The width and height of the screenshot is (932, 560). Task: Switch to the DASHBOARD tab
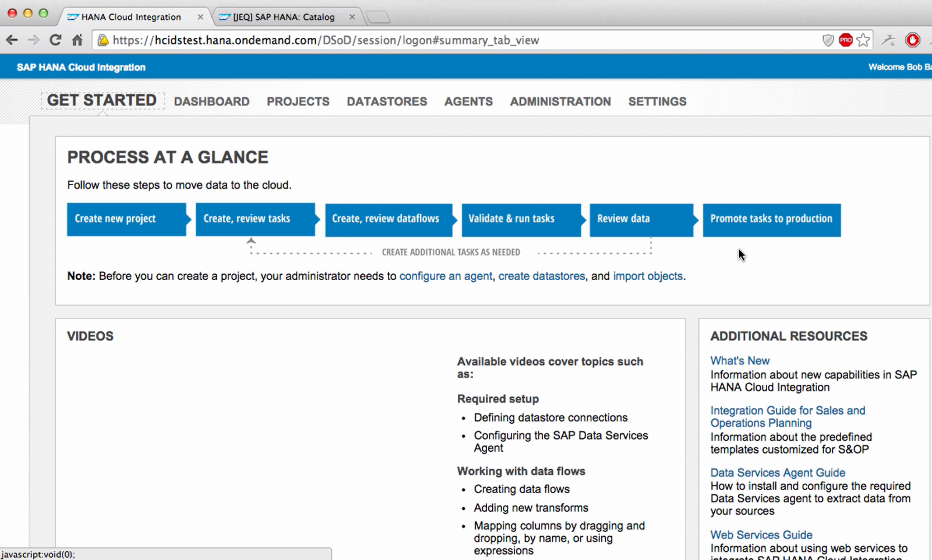tap(211, 101)
